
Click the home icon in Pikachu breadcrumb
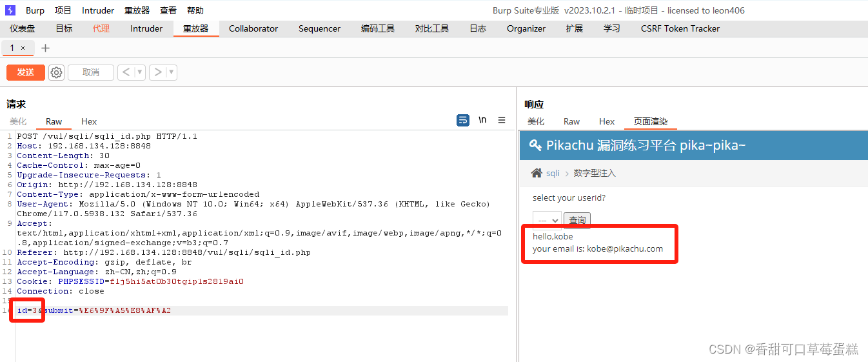pos(537,173)
